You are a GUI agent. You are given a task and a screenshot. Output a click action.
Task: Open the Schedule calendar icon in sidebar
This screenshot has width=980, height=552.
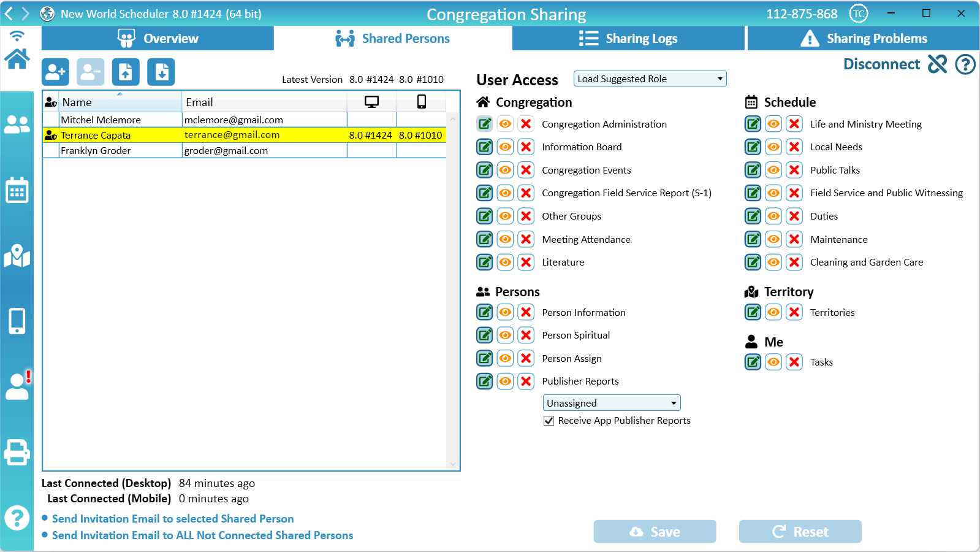17,190
